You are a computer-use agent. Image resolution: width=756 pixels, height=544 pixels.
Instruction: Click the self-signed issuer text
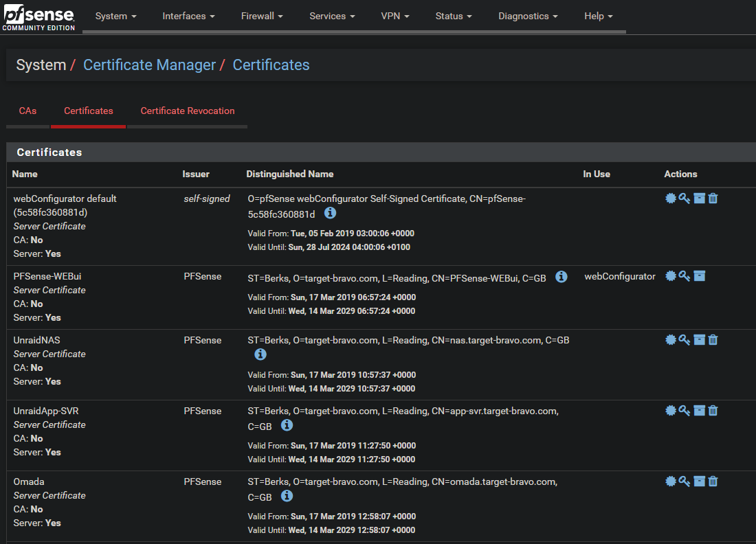point(206,199)
